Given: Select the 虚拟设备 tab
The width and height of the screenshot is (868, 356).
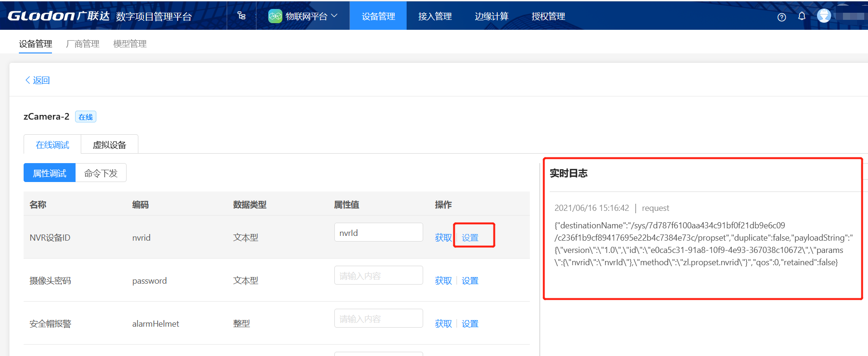Looking at the screenshot, I should pyautogui.click(x=110, y=145).
